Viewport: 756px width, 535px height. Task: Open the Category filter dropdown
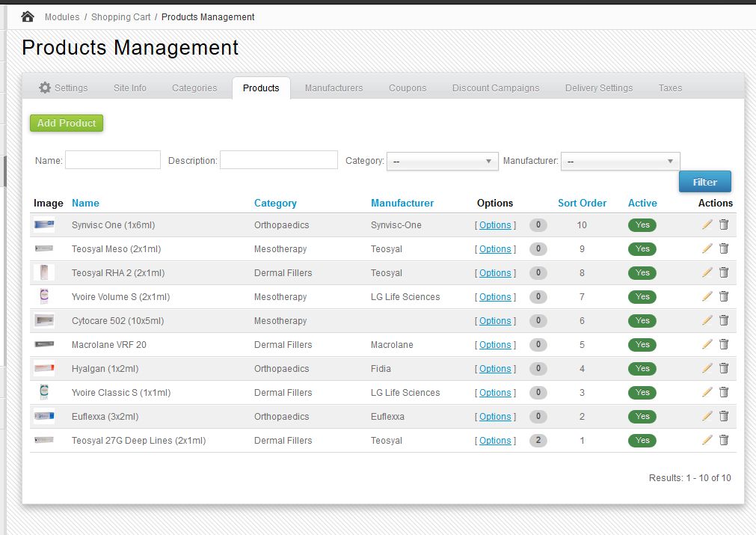click(x=442, y=161)
